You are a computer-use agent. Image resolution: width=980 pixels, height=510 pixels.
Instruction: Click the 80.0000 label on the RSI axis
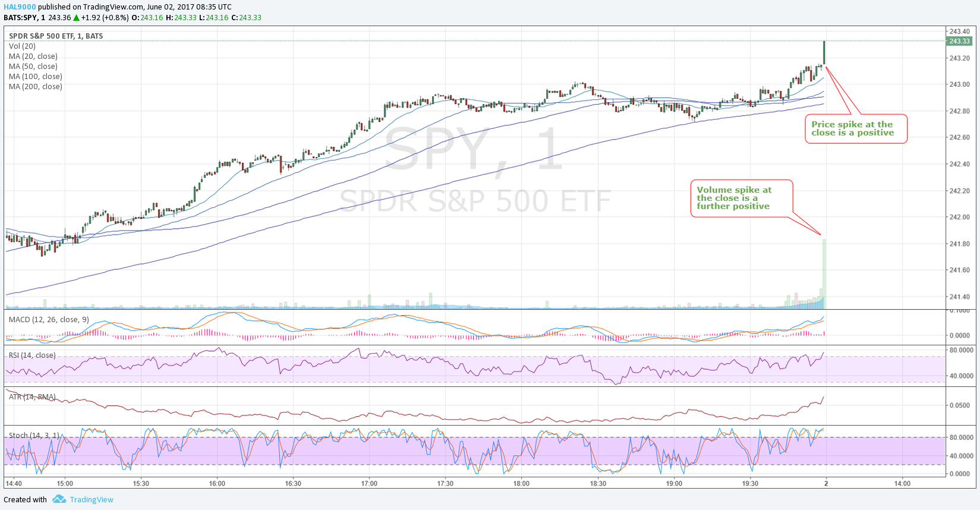(x=962, y=350)
